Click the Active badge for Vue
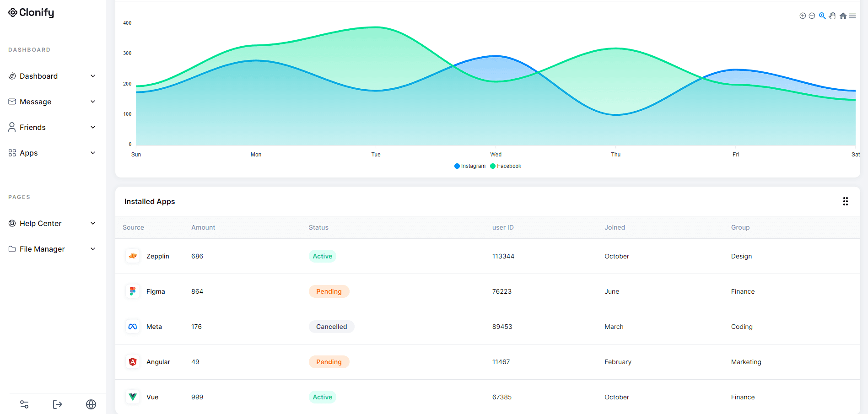The image size is (868, 414). click(x=323, y=397)
